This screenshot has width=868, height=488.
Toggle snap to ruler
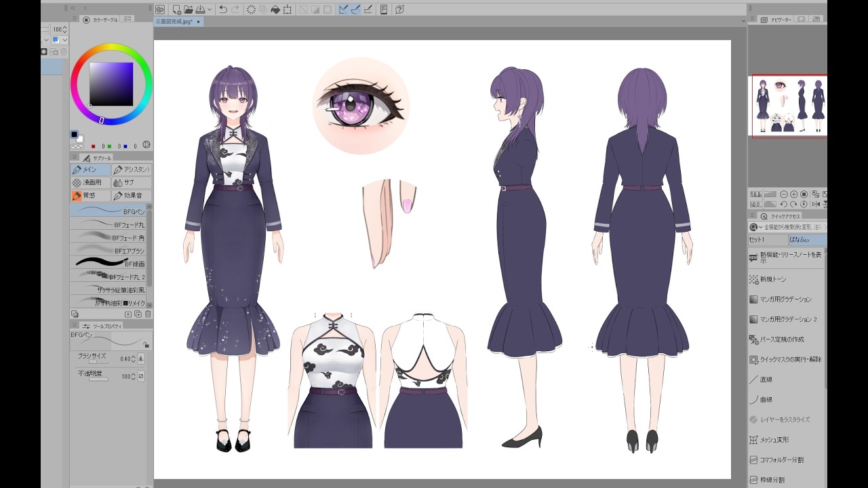(x=343, y=9)
